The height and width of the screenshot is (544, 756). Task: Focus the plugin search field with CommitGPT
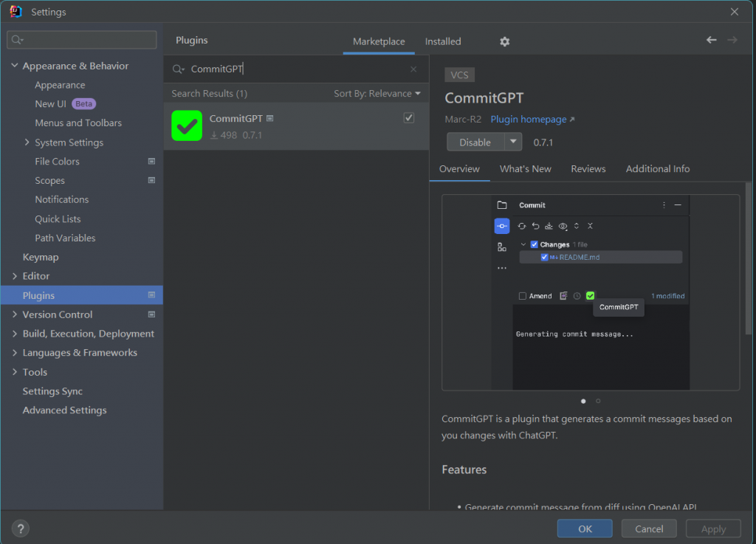click(x=296, y=69)
